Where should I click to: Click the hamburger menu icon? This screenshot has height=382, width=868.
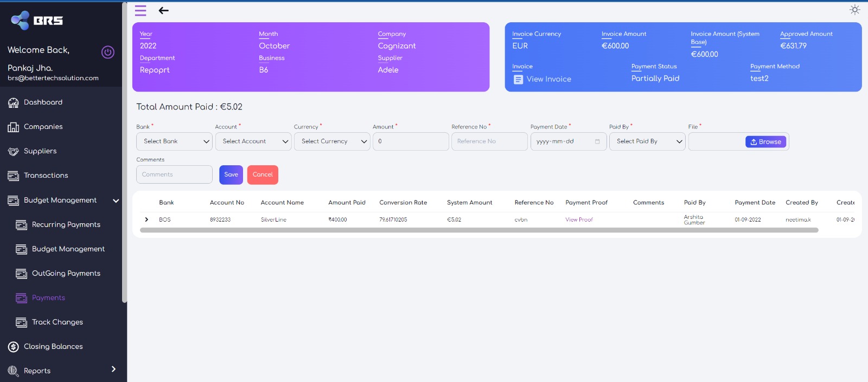pyautogui.click(x=141, y=10)
